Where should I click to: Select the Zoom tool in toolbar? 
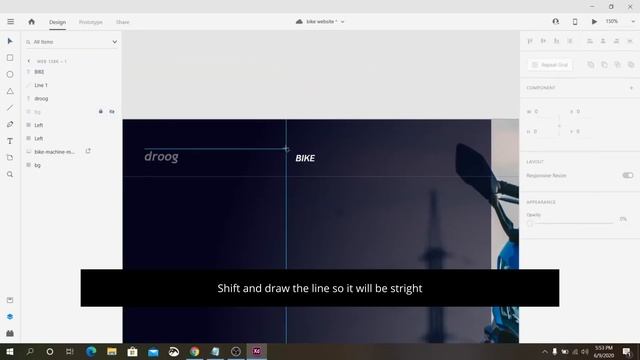click(10, 174)
